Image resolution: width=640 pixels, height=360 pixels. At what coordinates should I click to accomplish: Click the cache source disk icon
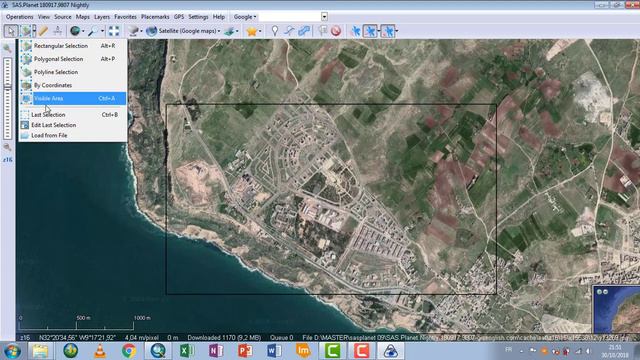pos(133,31)
